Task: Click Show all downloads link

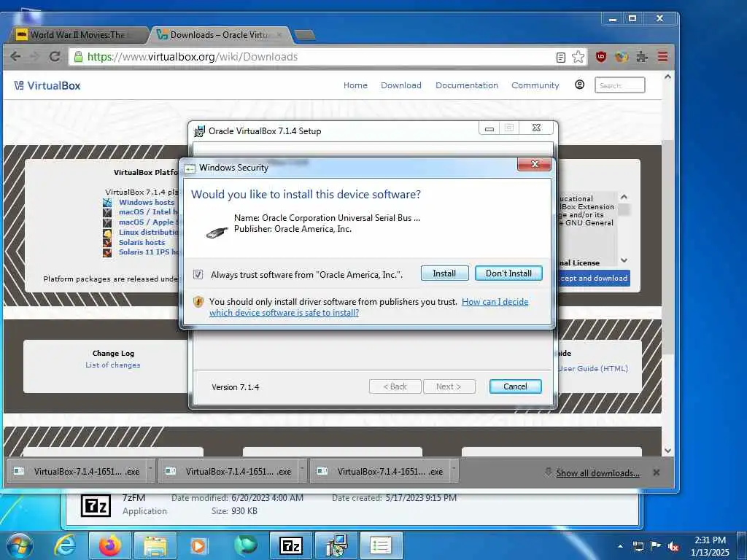Action: pos(598,472)
